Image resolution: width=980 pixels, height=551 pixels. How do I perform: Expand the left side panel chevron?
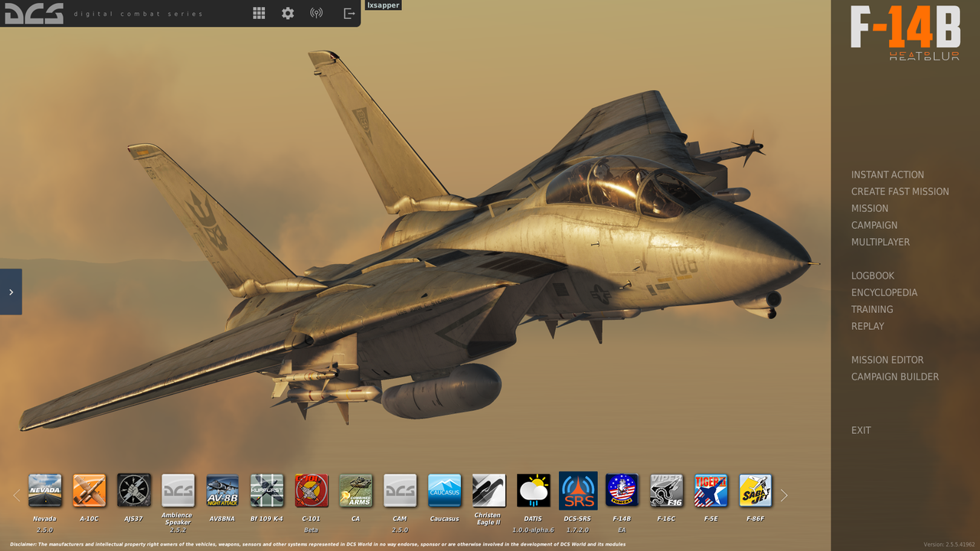(x=11, y=291)
